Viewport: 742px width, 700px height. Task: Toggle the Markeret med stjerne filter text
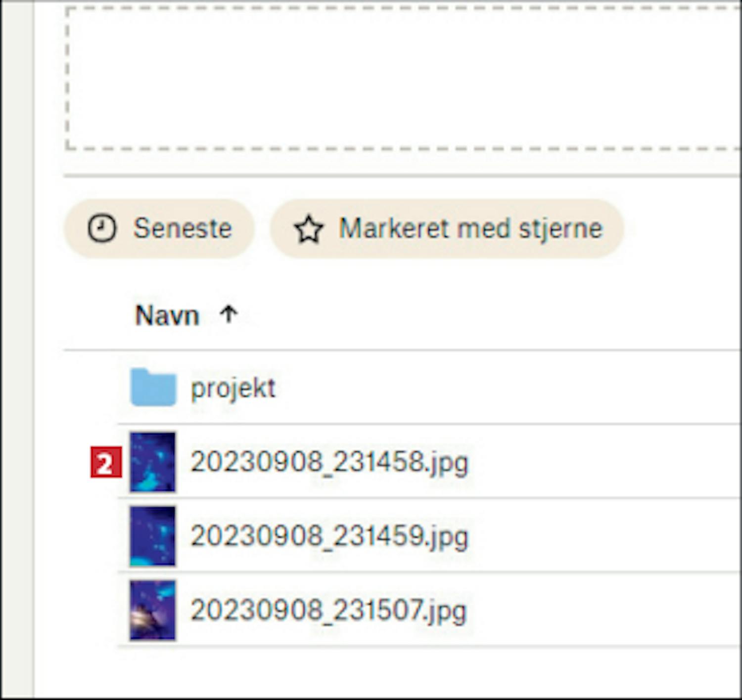point(470,228)
